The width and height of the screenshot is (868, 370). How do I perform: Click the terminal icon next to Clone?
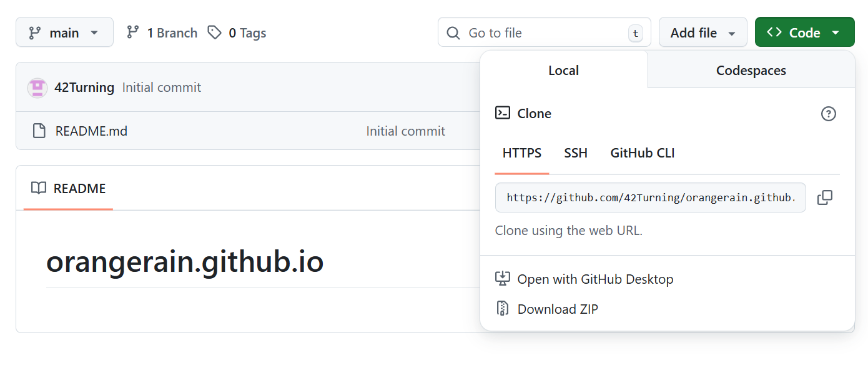pos(503,113)
